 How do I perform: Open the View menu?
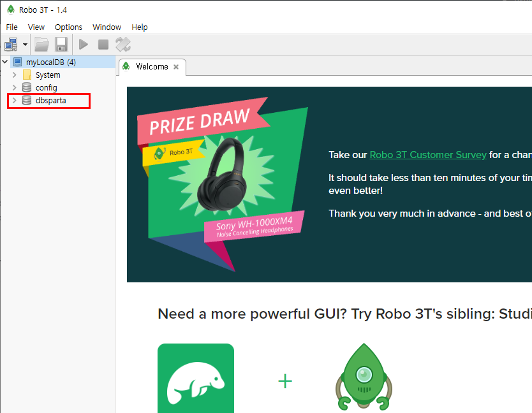tap(36, 27)
